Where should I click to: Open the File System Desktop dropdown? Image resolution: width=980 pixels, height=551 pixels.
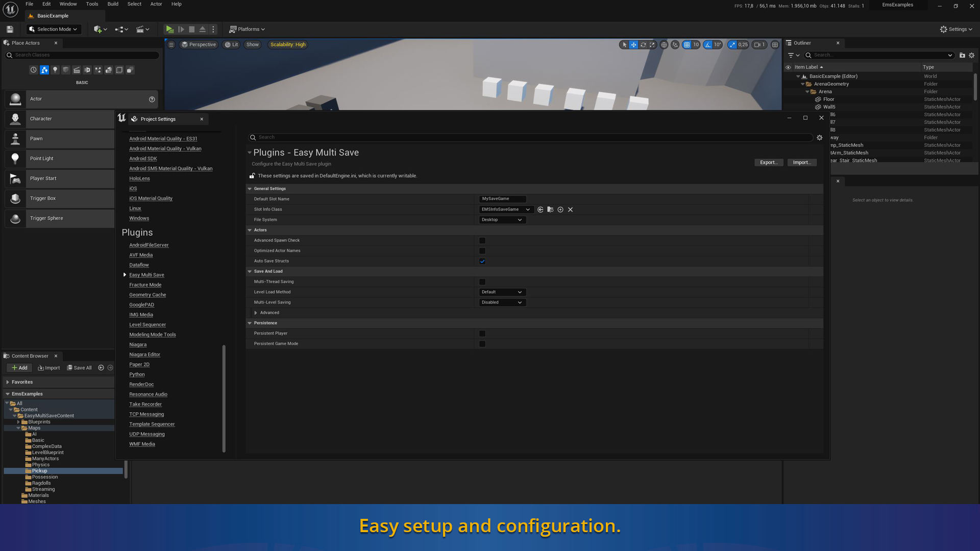502,220
